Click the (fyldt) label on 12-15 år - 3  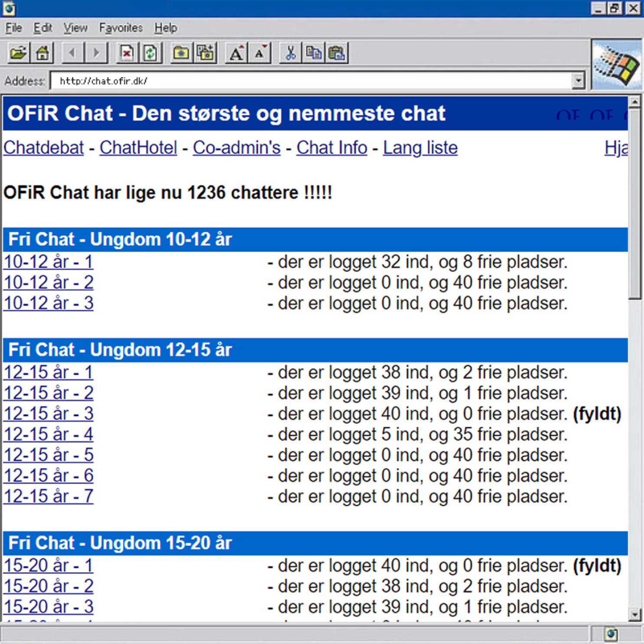point(597,414)
